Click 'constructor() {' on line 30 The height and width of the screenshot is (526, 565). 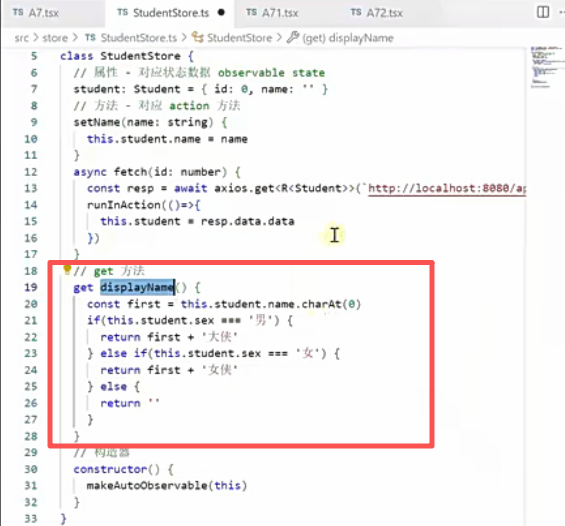pos(124,469)
